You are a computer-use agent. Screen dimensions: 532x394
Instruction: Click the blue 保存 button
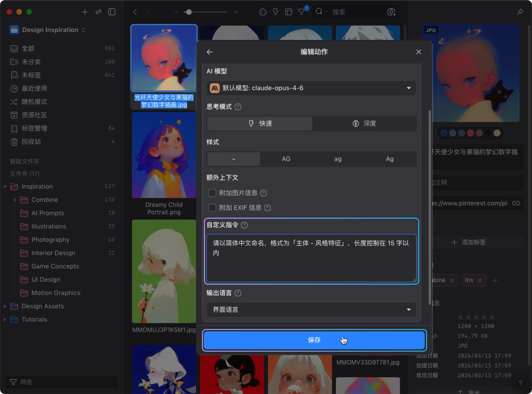(314, 340)
